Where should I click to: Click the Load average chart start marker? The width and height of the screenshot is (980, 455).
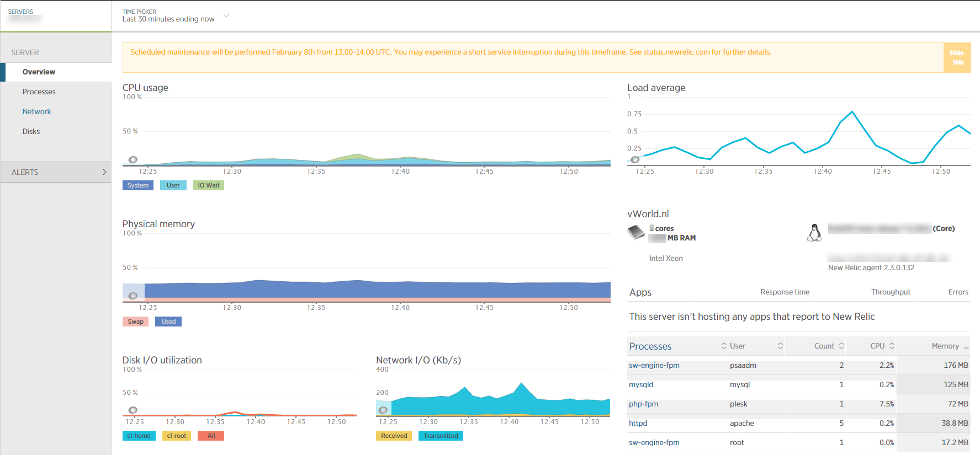tap(635, 160)
